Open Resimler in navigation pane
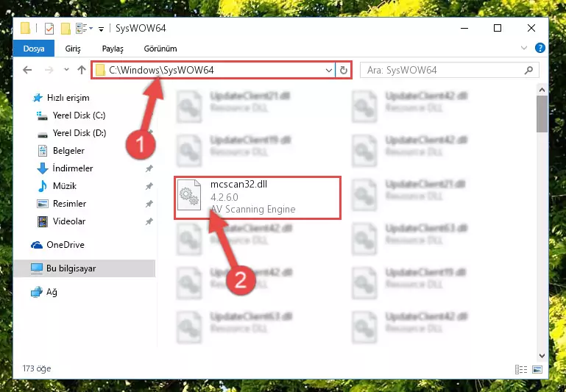 62,204
